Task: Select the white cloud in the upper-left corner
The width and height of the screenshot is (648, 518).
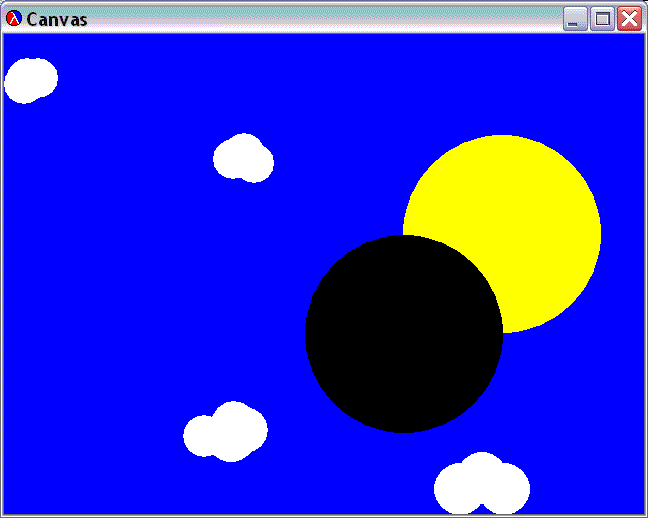Action: pos(30,80)
